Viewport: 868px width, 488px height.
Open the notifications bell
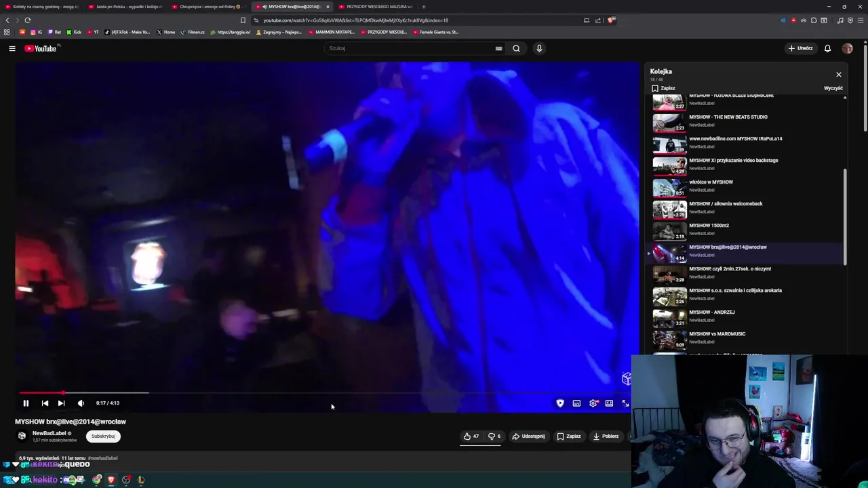click(x=827, y=48)
